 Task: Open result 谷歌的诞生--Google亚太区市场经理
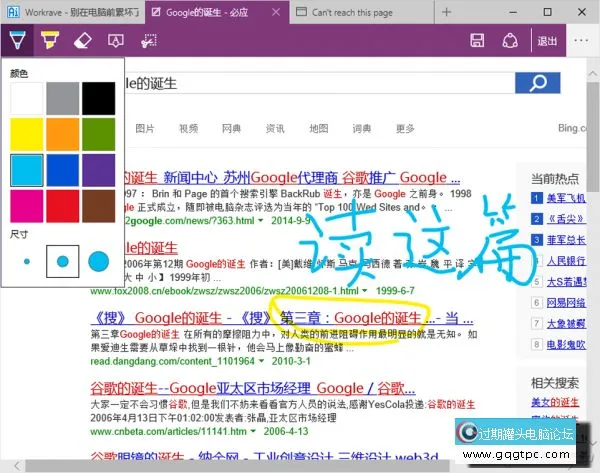[253, 388]
